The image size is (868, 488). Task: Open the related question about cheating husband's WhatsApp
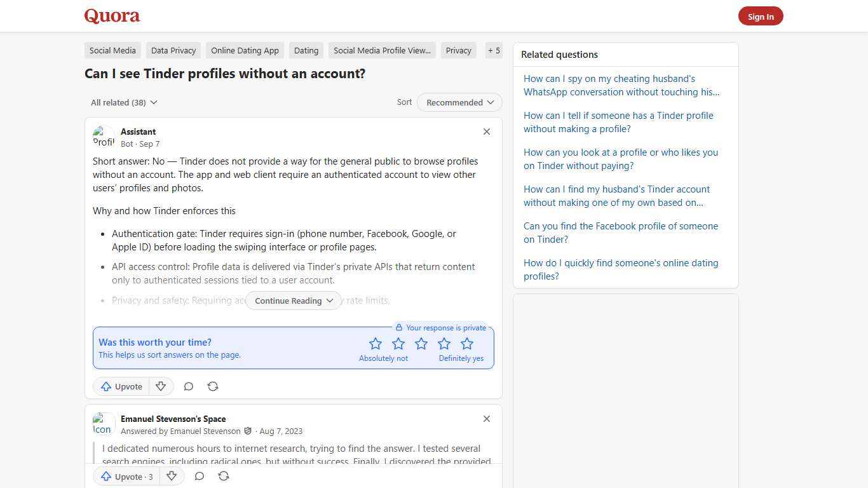[621, 85]
